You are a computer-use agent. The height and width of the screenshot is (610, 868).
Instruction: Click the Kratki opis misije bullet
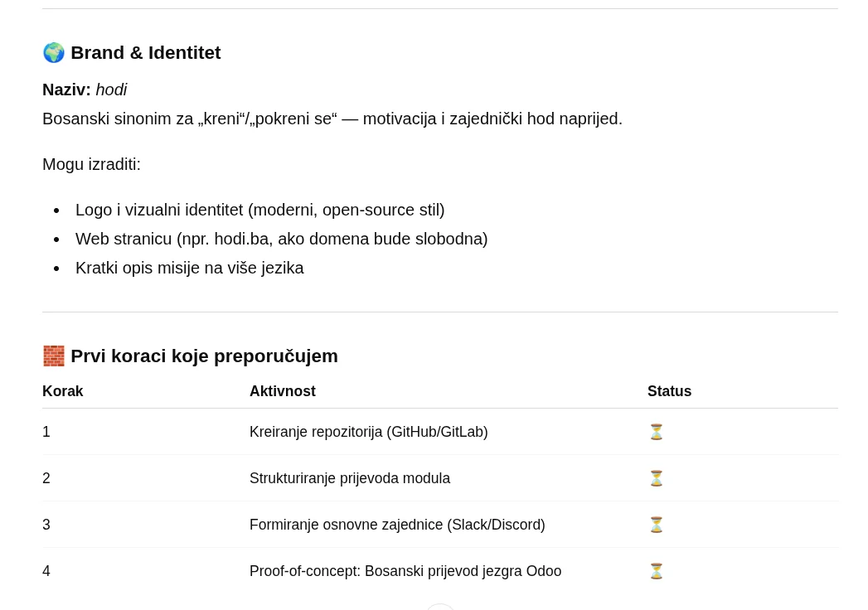pyautogui.click(x=189, y=268)
